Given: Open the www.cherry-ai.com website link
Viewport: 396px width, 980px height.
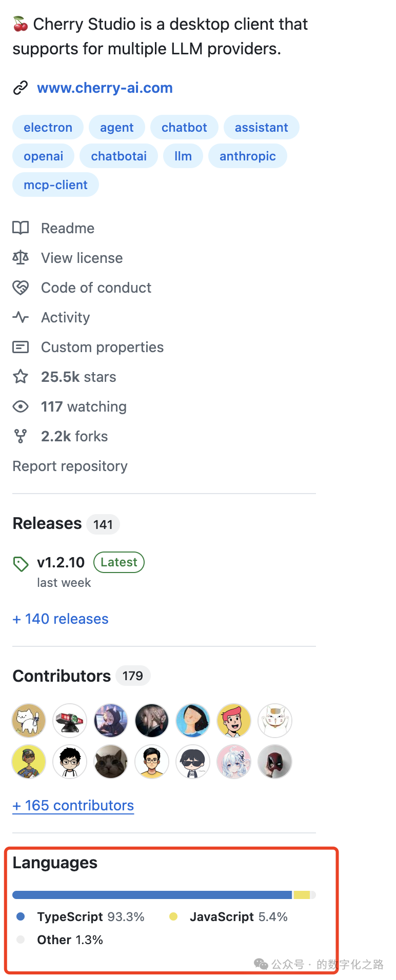Looking at the screenshot, I should (x=105, y=88).
